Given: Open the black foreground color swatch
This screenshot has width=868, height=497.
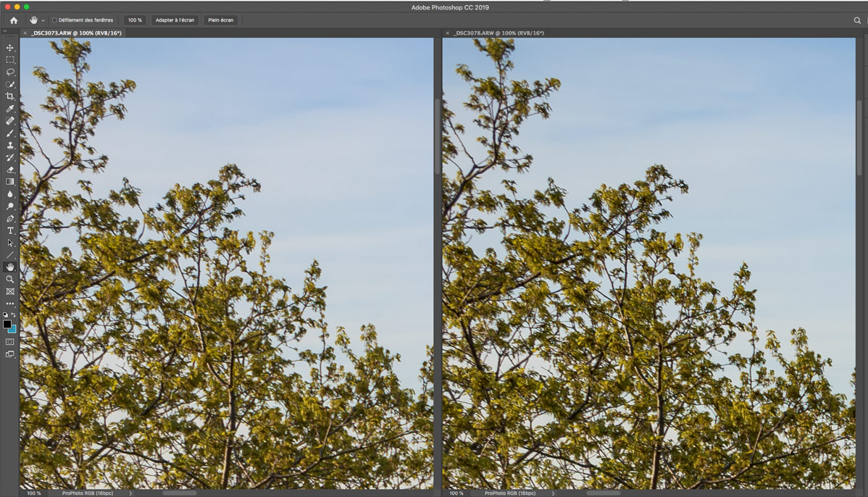Looking at the screenshot, I should [7, 325].
